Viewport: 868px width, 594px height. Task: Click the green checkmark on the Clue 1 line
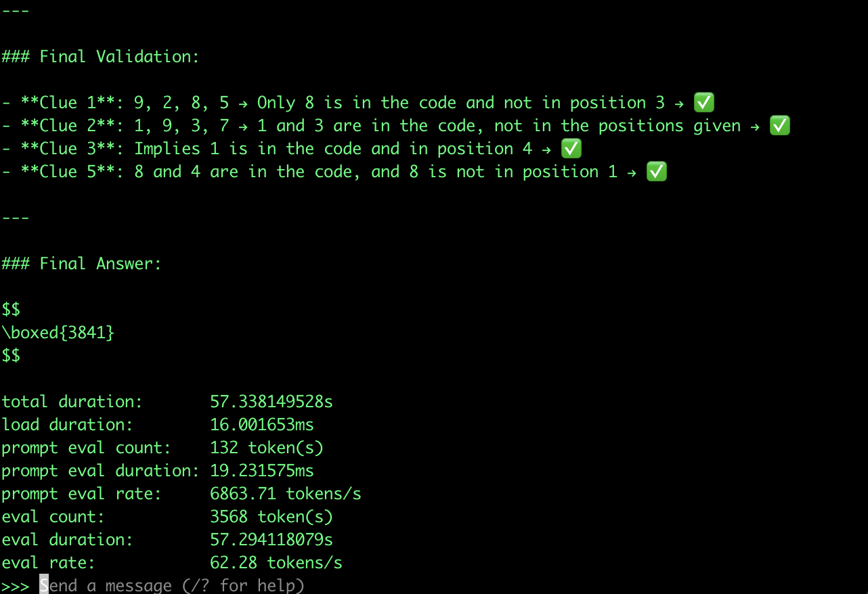click(704, 103)
